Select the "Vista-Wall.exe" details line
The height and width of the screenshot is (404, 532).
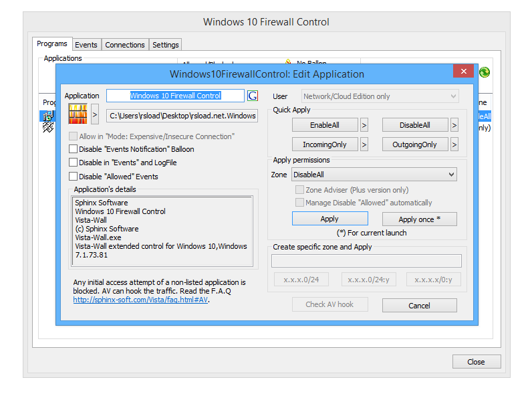[98, 237]
